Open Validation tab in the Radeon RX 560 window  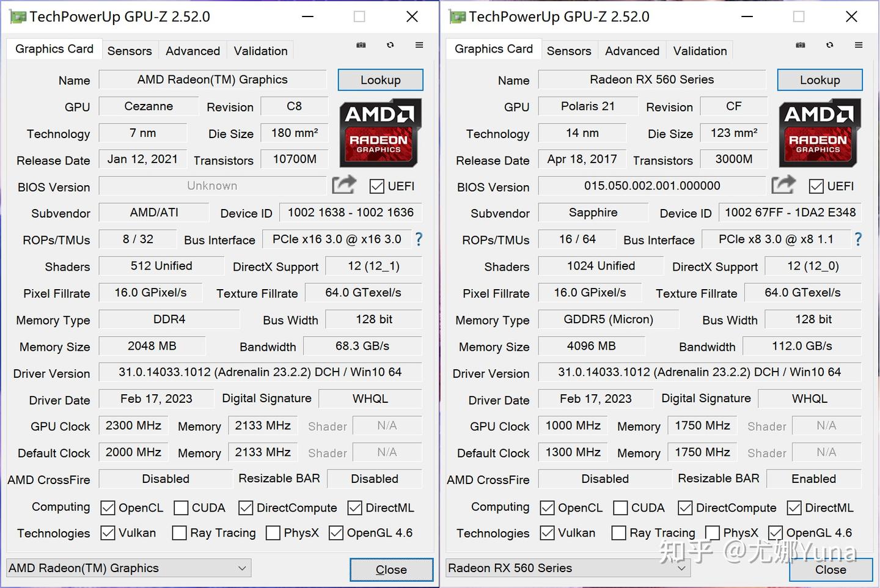pos(700,51)
